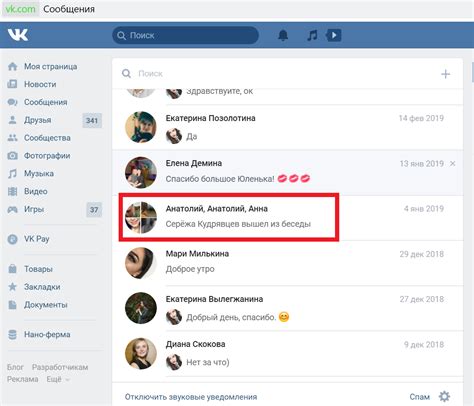Open chat with Екатерина Позолотина
The width and height of the screenshot is (474, 406).
point(287,127)
